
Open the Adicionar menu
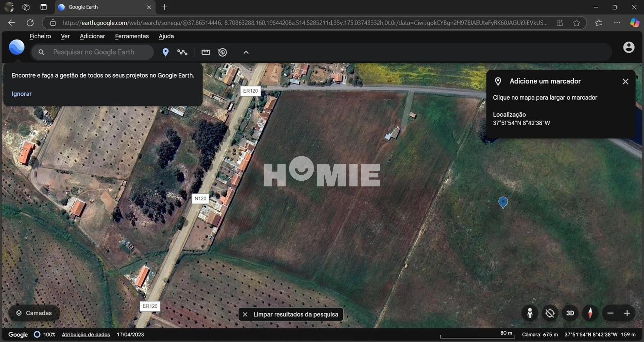92,36
